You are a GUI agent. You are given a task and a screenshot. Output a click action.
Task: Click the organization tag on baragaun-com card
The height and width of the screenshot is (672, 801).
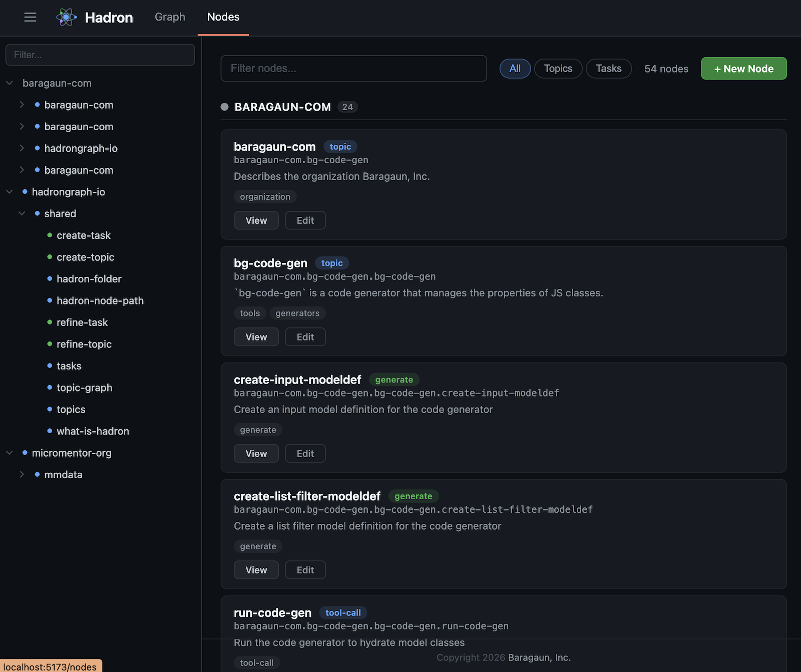click(265, 196)
